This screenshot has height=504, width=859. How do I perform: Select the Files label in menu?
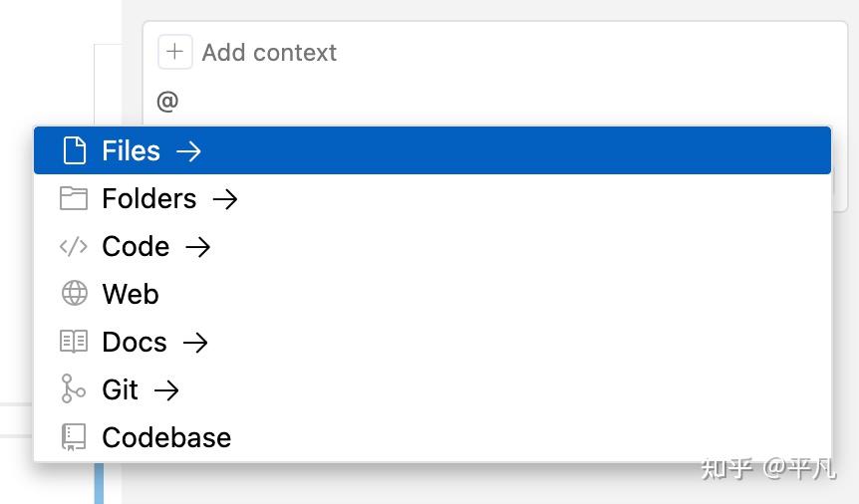click(x=131, y=150)
